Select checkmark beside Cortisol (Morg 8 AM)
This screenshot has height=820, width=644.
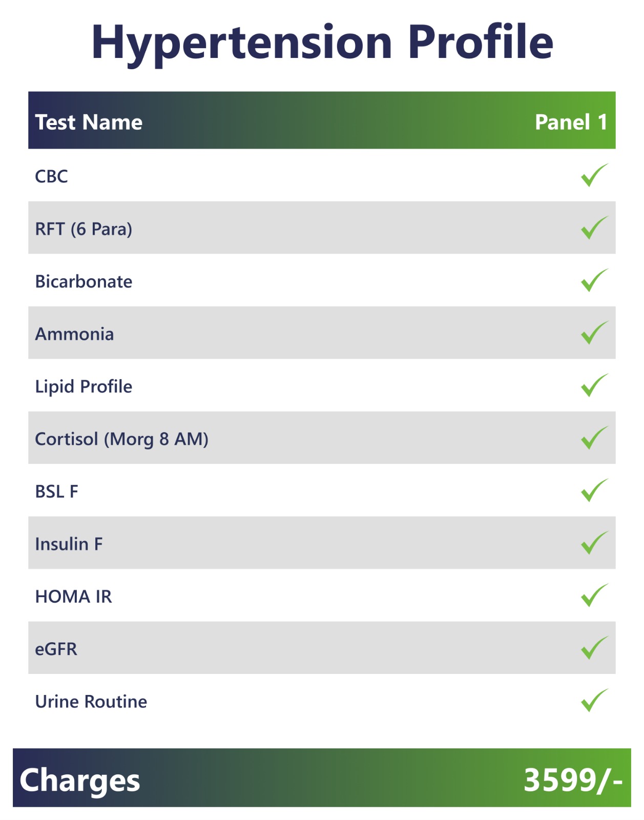tap(594, 438)
